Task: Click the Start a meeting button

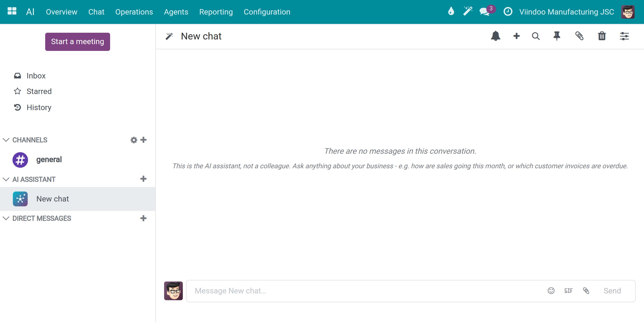Action: (77, 42)
